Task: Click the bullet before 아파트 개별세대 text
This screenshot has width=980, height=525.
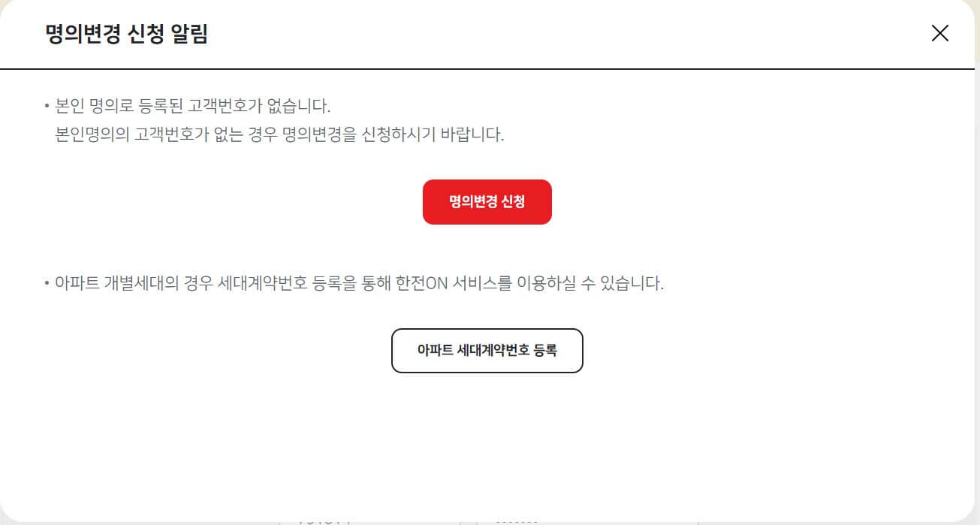Action: [47, 285]
